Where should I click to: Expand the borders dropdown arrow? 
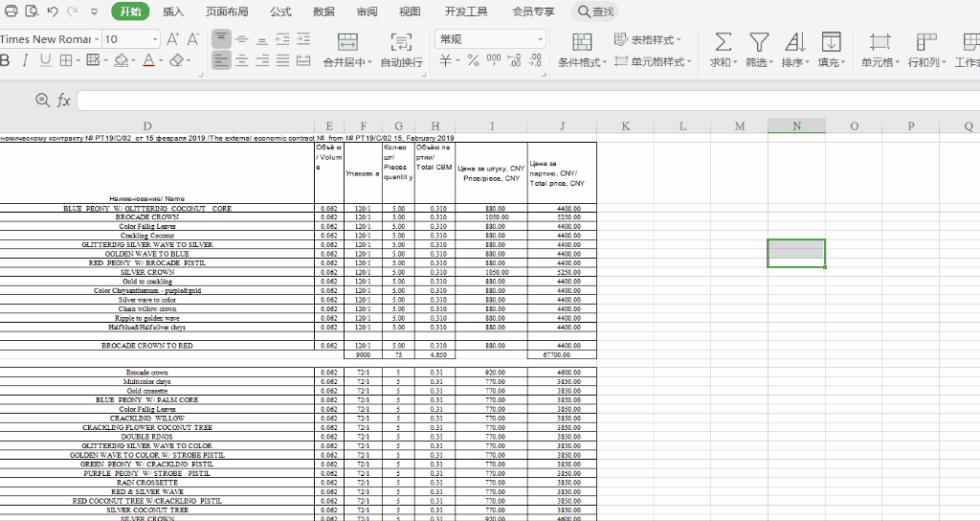coord(78,60)
